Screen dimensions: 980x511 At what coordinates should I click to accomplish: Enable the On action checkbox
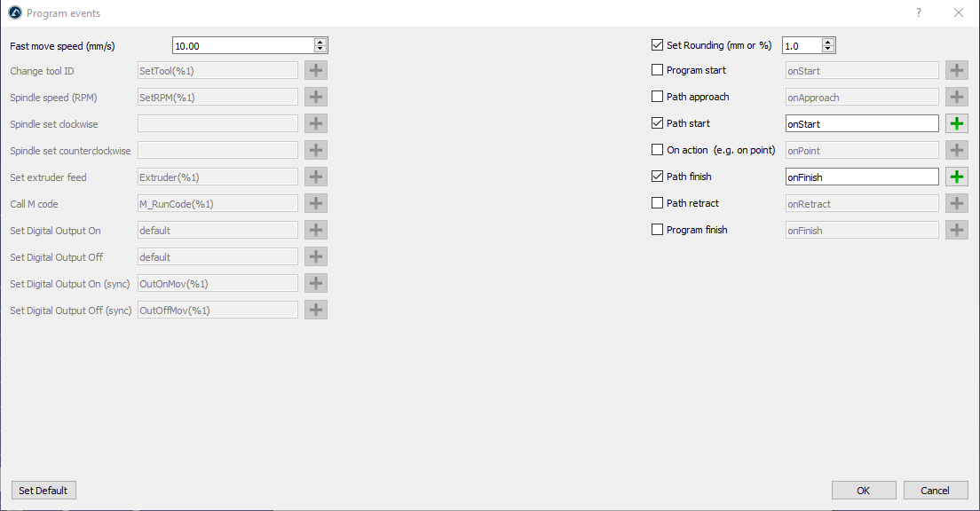coord(658,150)
